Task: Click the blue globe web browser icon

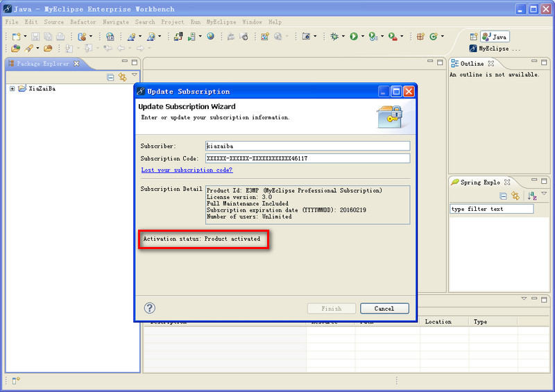Action: coord(211,36)
